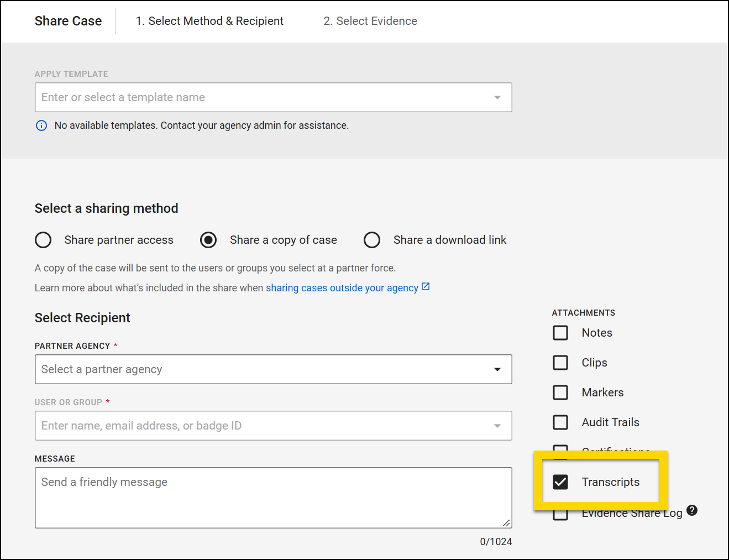
Task: Select the Share partner access option
Action: pyautogui.click(x=43, y=240)
